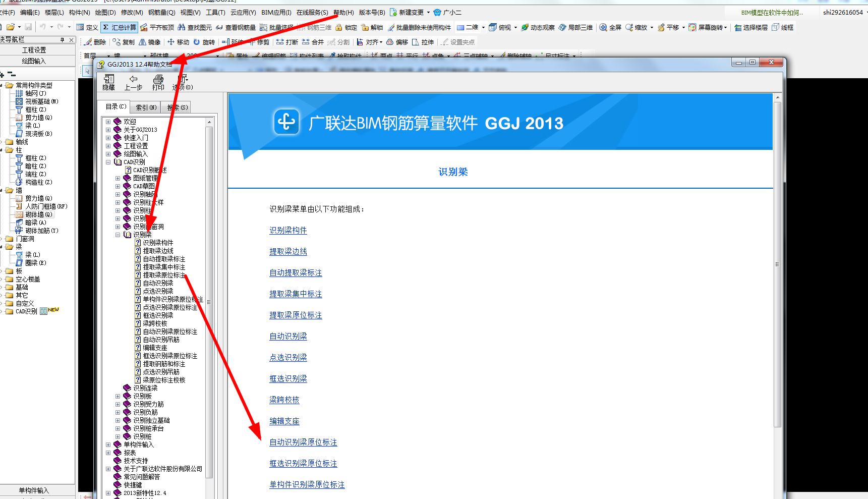868x499 pixels.
Task: Click the 查看钢筋量 view rebar quantity icon
Action: pyautogui.click(x=219, y=27)
